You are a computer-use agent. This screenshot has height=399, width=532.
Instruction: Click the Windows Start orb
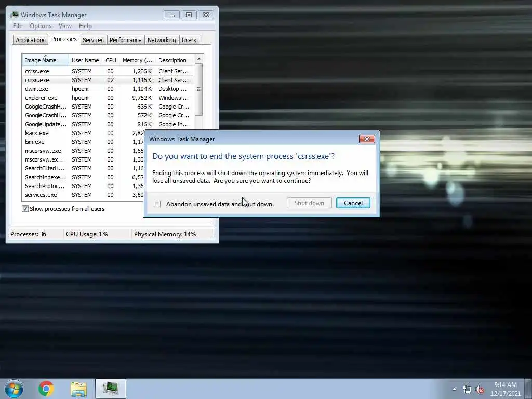point(14,389)
